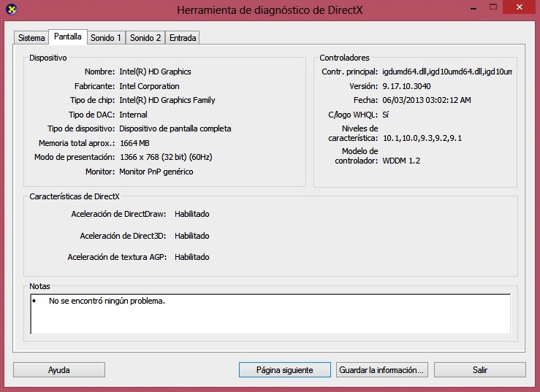Viewport: 540px width, 392px height.
Task: Click 'Habilitado' next to Aceleración de DirectDraw
Action: pyautogui.click(x=192, y=214)
